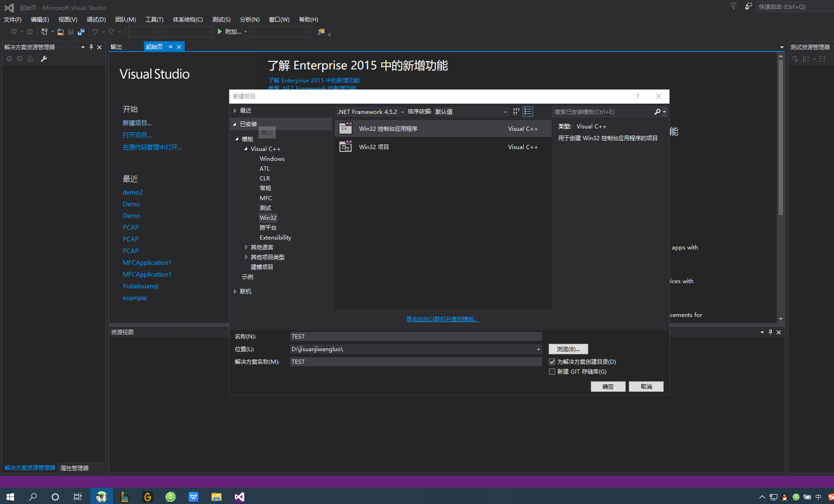Image resolution: width=834 pixels, height=504 pixels.
Task: Open Windows Start menu
Action: [10, 496]
